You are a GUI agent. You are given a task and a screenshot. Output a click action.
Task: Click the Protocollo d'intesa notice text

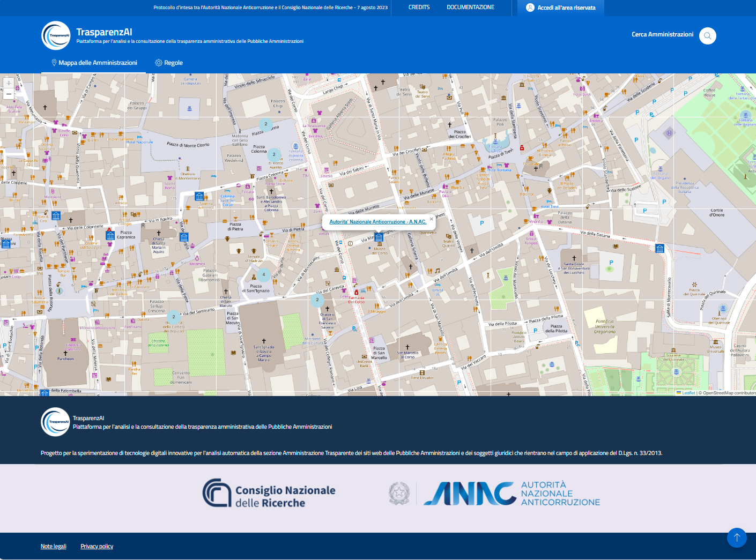(271, 8)
